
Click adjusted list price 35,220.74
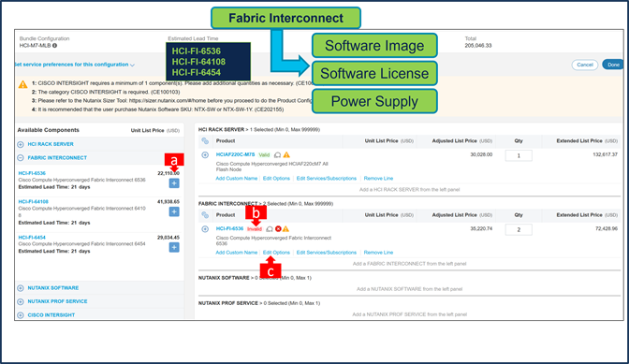click(481, 228)
